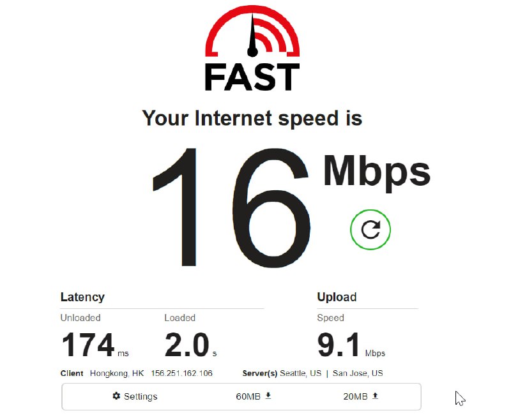Viewport: 511px width, 420px height.
Task: Click the Mbps unit label
Action: click(377, 173)
